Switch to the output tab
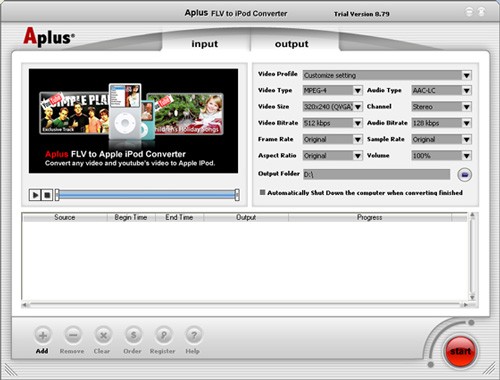Screen dimensions: 500x380 292,44
